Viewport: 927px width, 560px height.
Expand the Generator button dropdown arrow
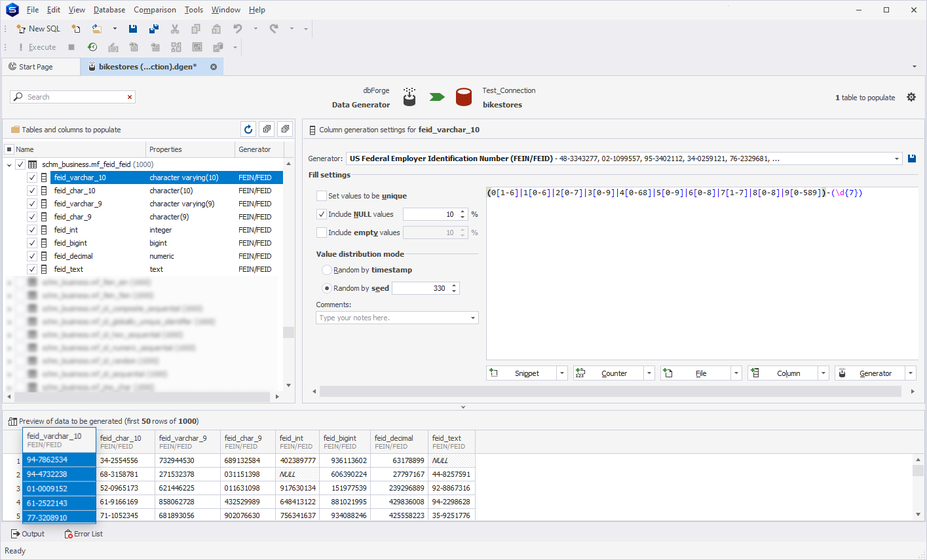pos(911,373)
